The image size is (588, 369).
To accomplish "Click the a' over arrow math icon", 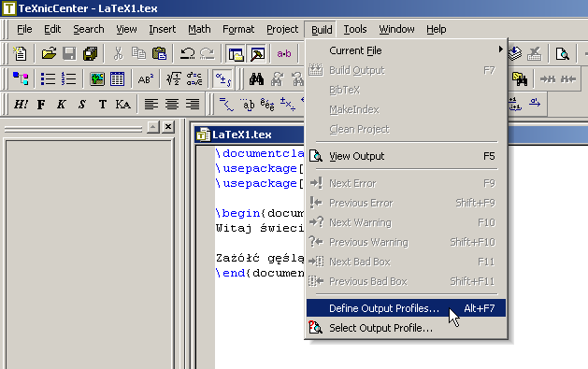I will (x=535, y=103).
